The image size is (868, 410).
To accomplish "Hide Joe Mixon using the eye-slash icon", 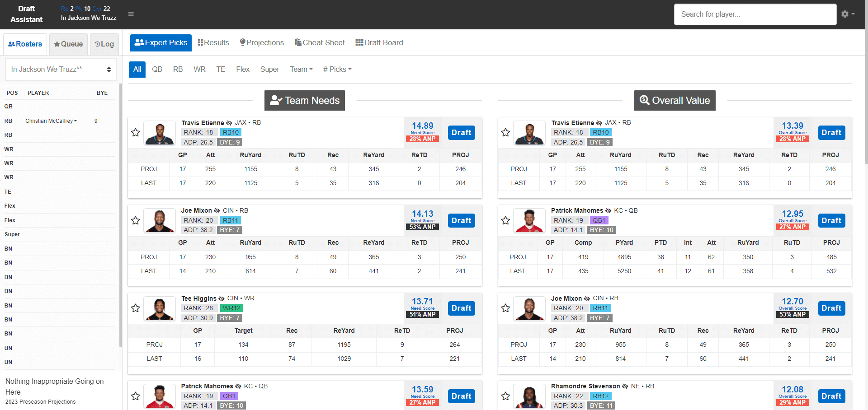I will (x=217, y=210).
